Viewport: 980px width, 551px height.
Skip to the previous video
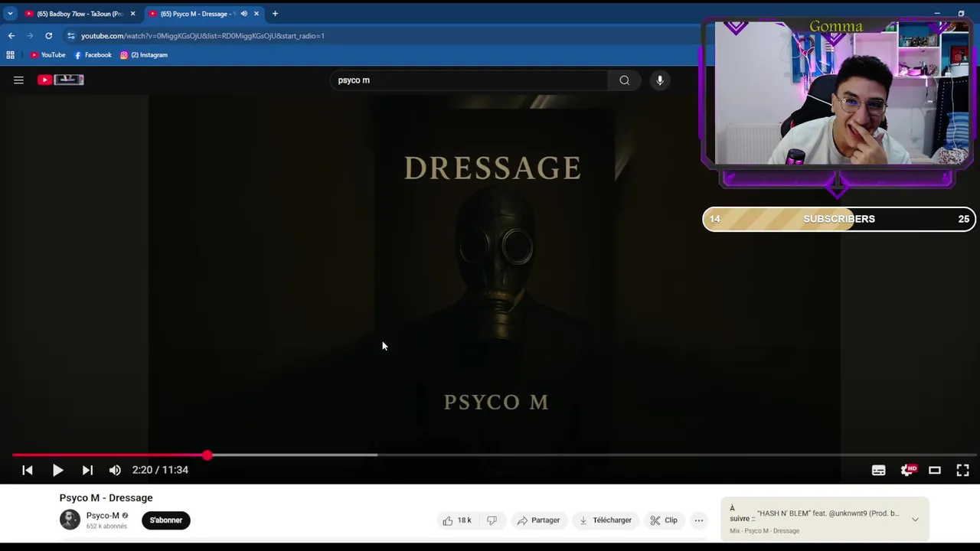pos(28,470)
